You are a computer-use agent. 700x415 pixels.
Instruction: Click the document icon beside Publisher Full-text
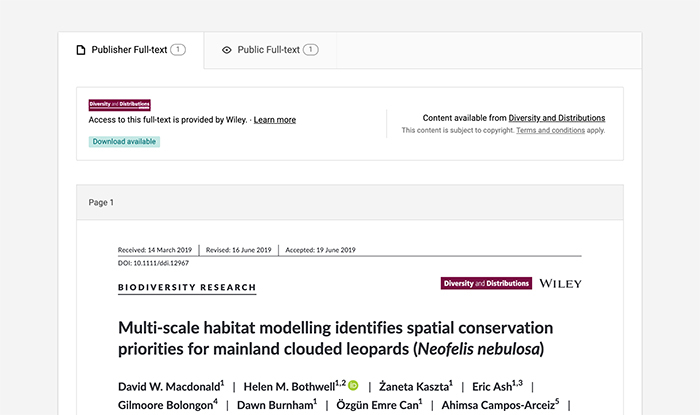point(81,50)
